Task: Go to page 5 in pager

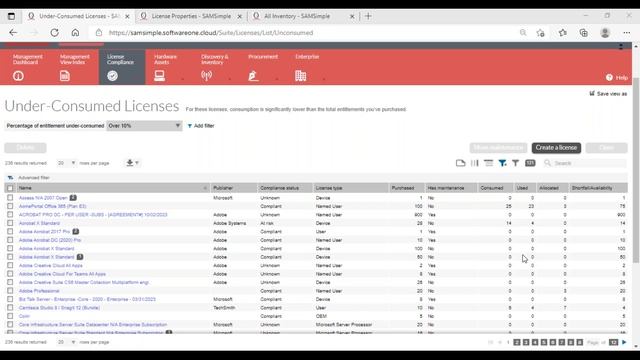Action: pyautogui.click(x=544, y=342)
